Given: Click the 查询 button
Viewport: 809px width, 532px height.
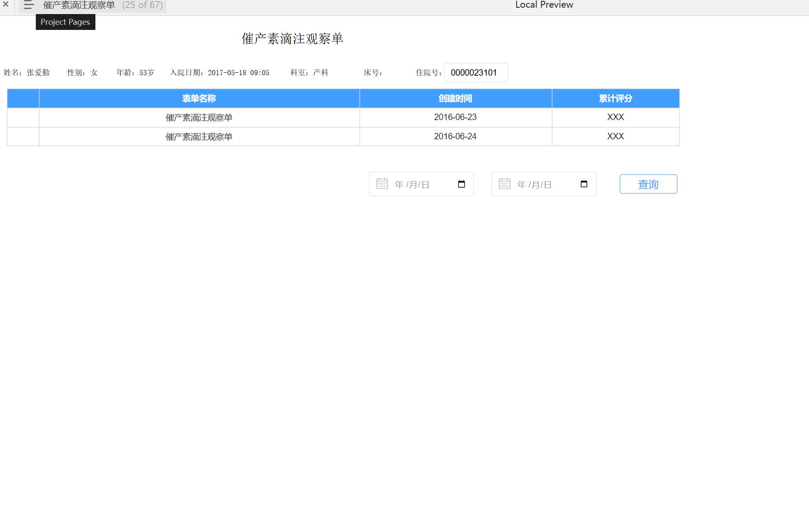Looking at the screenshot, I should point(648,184).
